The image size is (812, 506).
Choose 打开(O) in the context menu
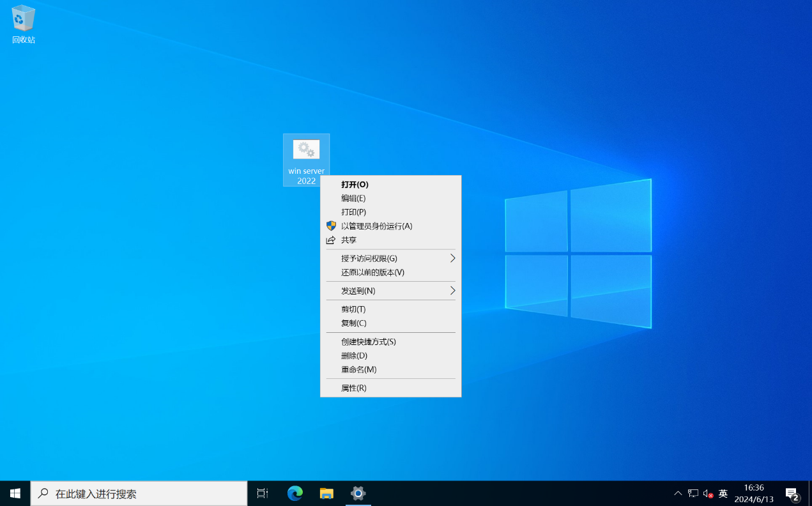[x=390, y=185]
